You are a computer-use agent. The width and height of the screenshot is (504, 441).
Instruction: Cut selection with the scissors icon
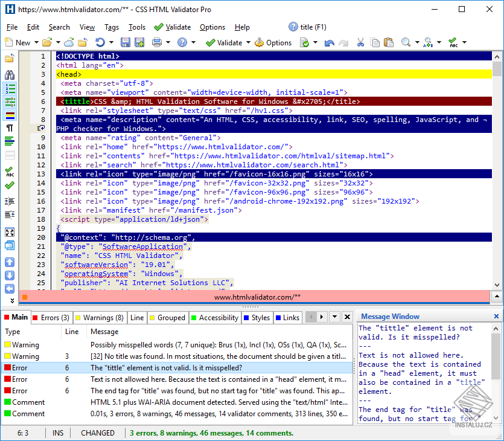(360, 42)
